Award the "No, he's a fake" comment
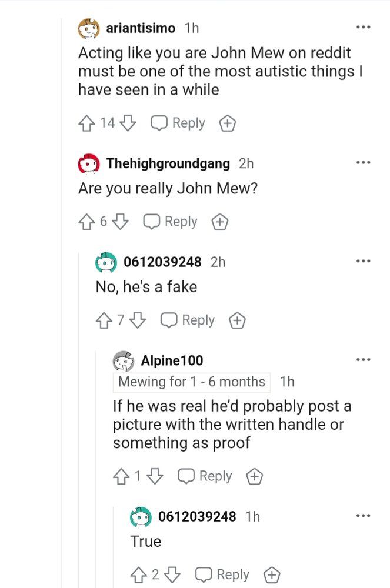The height and width of the screenshot is (588, 390). pyautogui.click(x=237, y=320)
